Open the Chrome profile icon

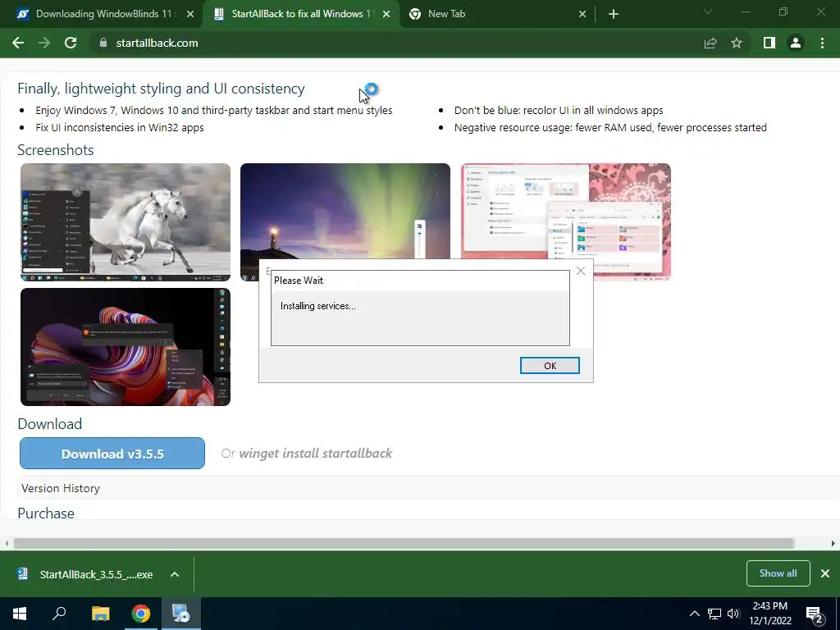(796, 43)
